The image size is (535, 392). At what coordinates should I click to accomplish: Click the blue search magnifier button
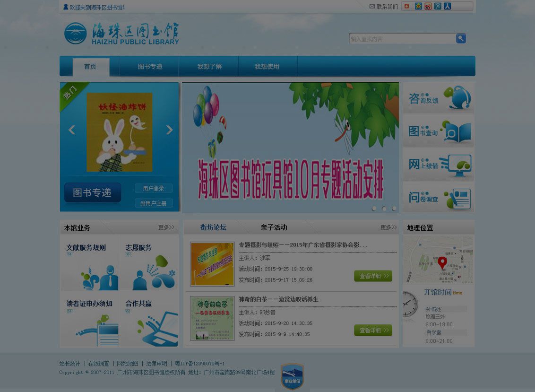tap(461, 38)
